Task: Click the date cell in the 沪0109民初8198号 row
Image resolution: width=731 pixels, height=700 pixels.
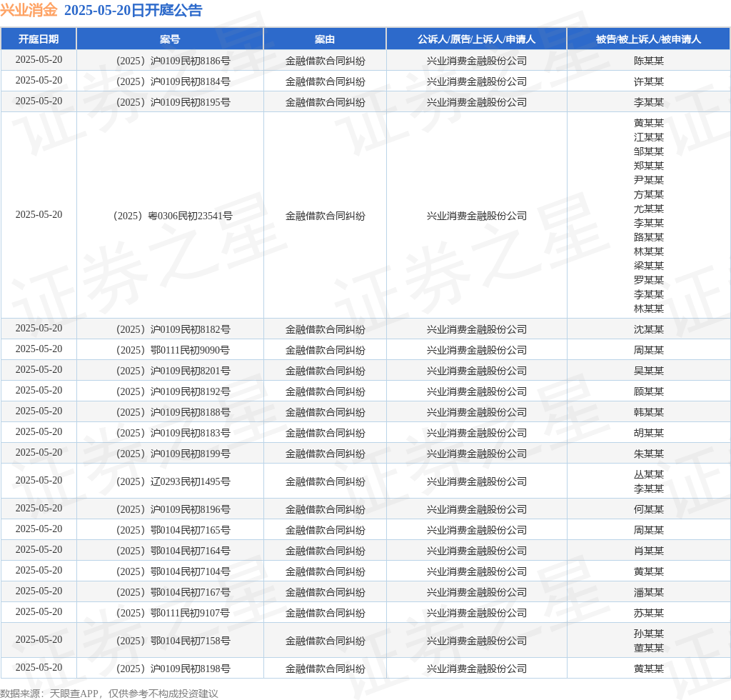Action: [x=39, y=667]
